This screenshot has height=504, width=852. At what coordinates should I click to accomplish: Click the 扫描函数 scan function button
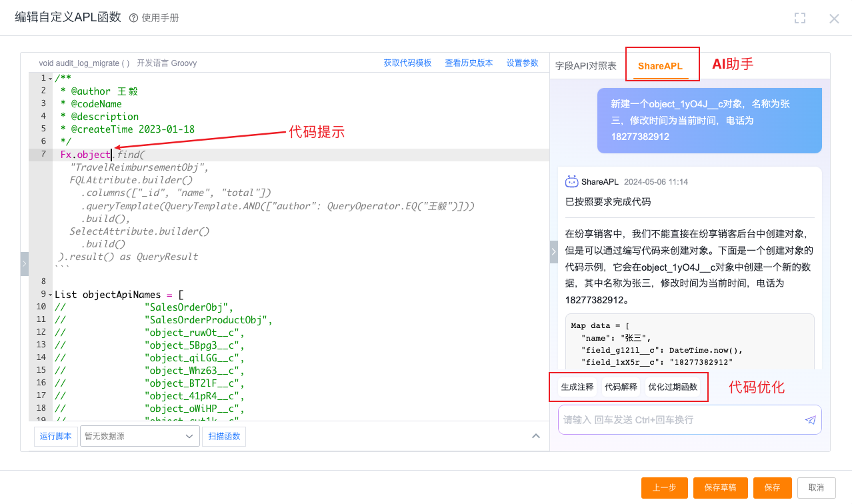[x=224, y=437]
